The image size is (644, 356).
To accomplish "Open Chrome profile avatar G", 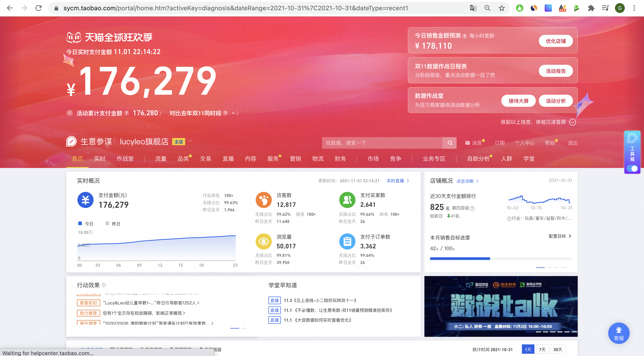I will click(620, 8).
